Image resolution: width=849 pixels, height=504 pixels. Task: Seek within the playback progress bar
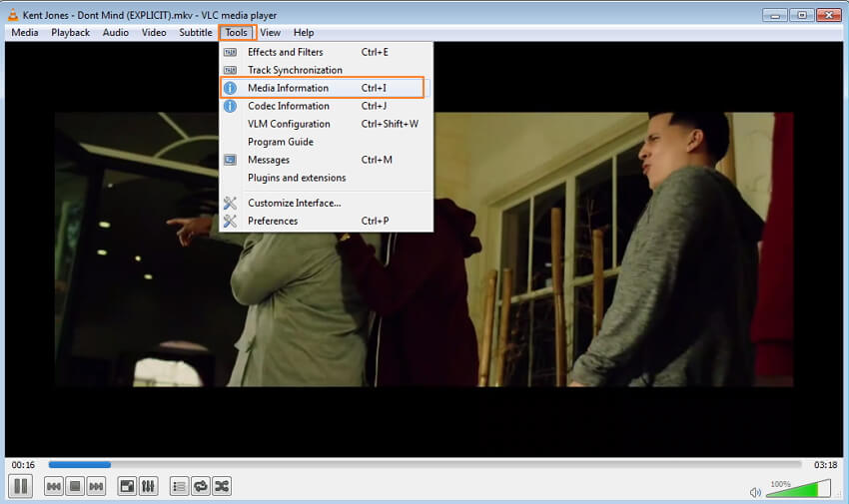click(x=424, y=464)
